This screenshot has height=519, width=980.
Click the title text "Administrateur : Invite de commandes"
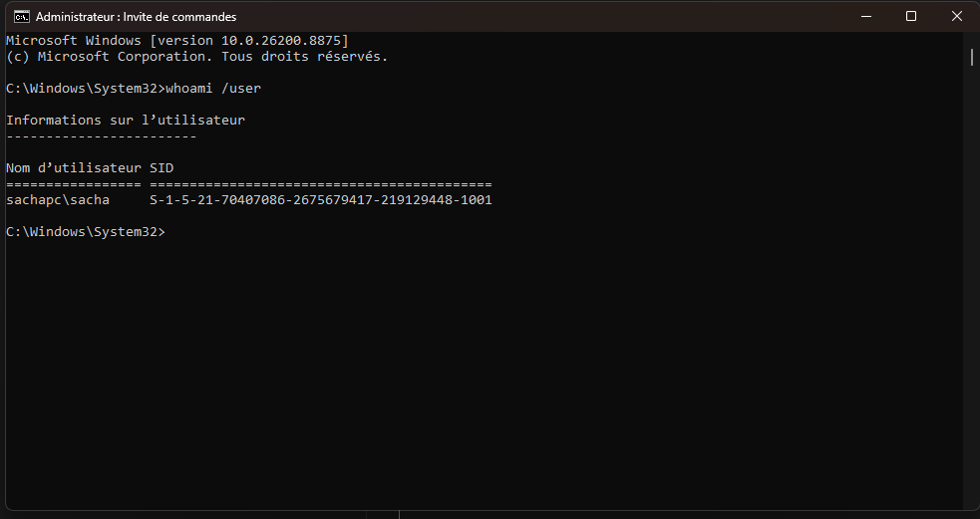pyautogui.click(x=137, y=17)
